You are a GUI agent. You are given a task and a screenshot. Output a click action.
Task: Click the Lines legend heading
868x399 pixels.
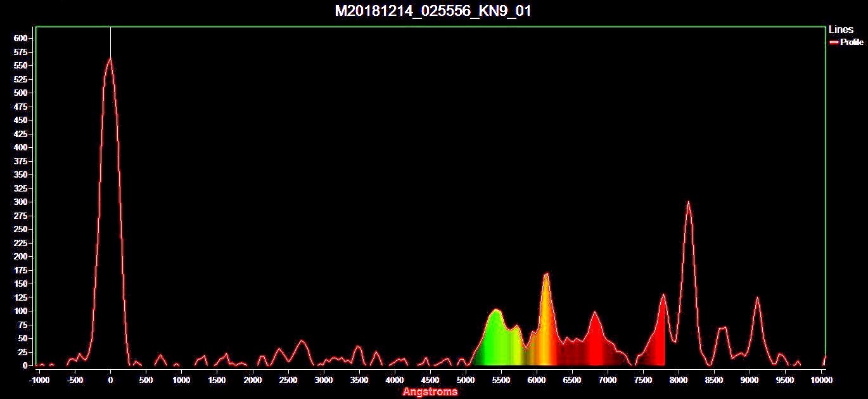[841, 30]
